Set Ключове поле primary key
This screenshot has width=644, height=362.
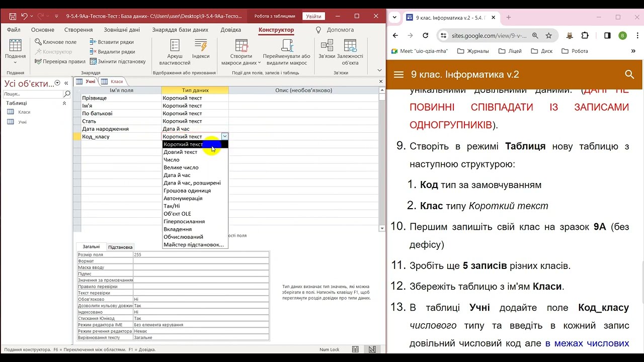(x=55, y=42)
